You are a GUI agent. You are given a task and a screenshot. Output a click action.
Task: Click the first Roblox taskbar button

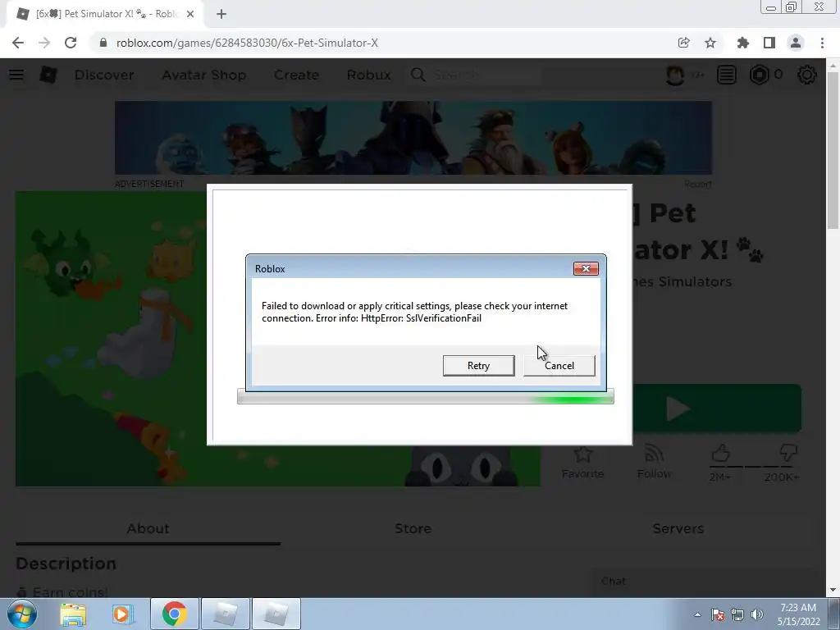coord(226,614)
